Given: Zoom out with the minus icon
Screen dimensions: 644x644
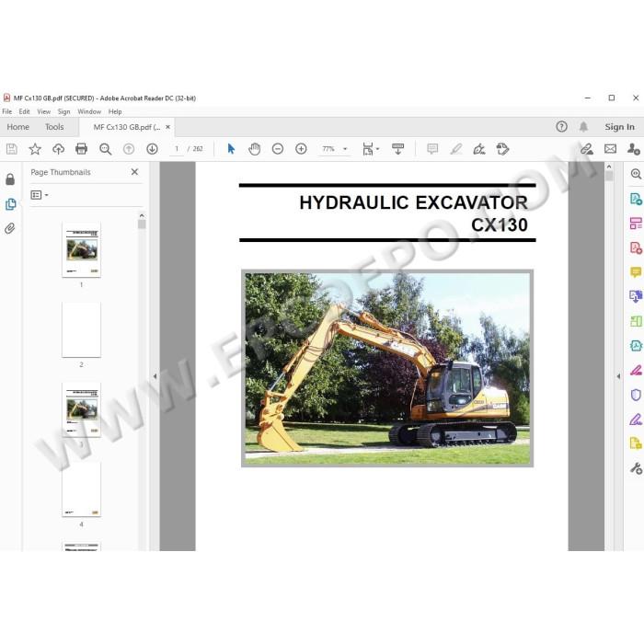Looking at the screenshot, I should tap(278, 149).
